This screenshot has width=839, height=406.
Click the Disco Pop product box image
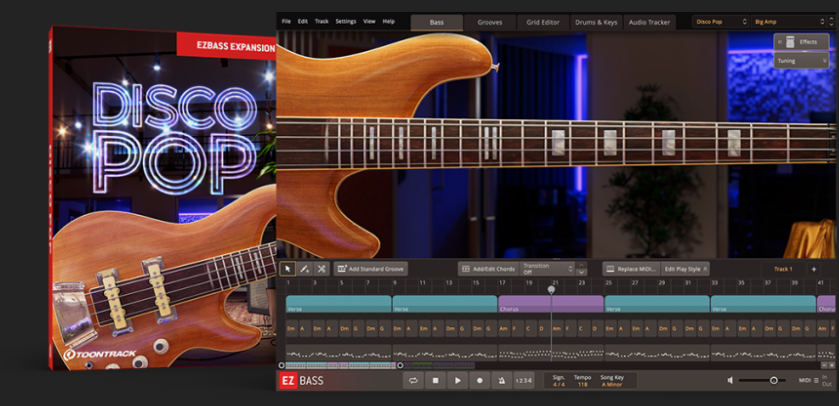[163, 198]
